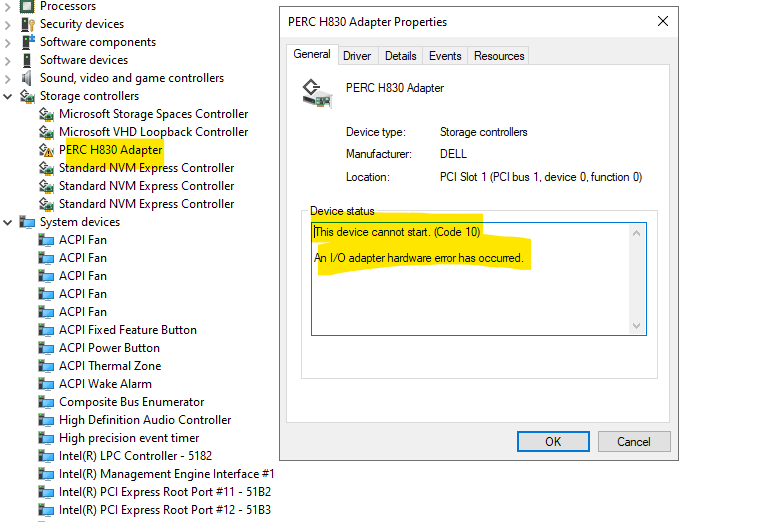This screenshot has width=762, height=522.
Task: Switch to the Driver tab
Action: [x=357, y=56]
